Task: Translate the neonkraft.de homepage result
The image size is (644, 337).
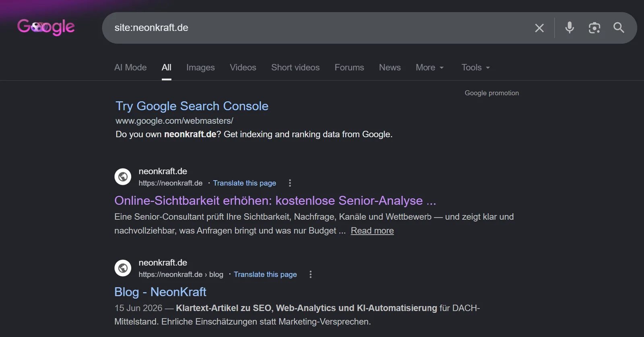Action: tap(244, 183)
